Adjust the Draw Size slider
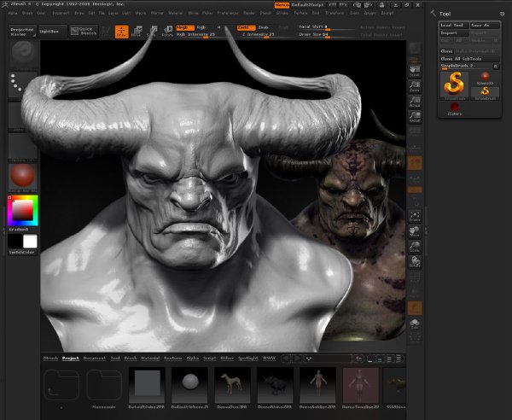The image size is (512, 420). coord(327,35)
